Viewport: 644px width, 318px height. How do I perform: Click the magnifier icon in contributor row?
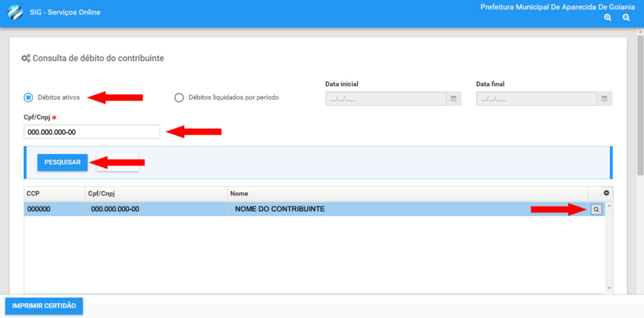[x=596, y=209]
